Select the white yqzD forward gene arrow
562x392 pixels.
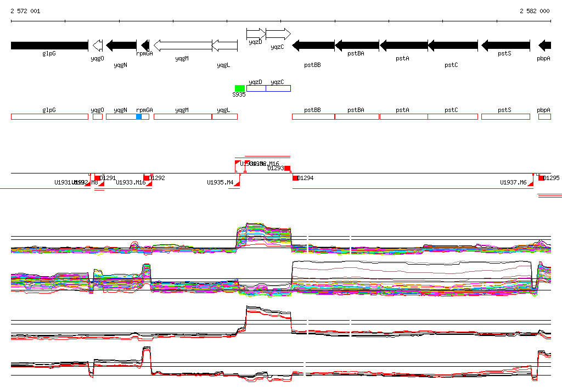pos(256,34)
